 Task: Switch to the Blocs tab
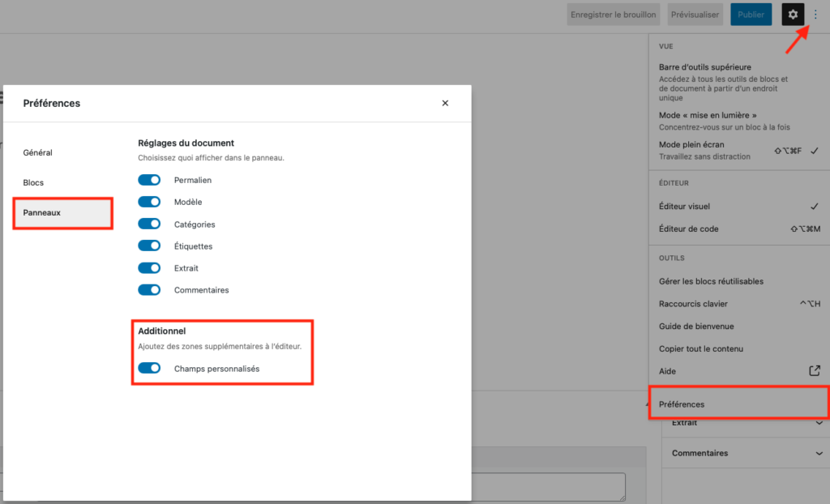pyautogui.click(x=34, y=182)
